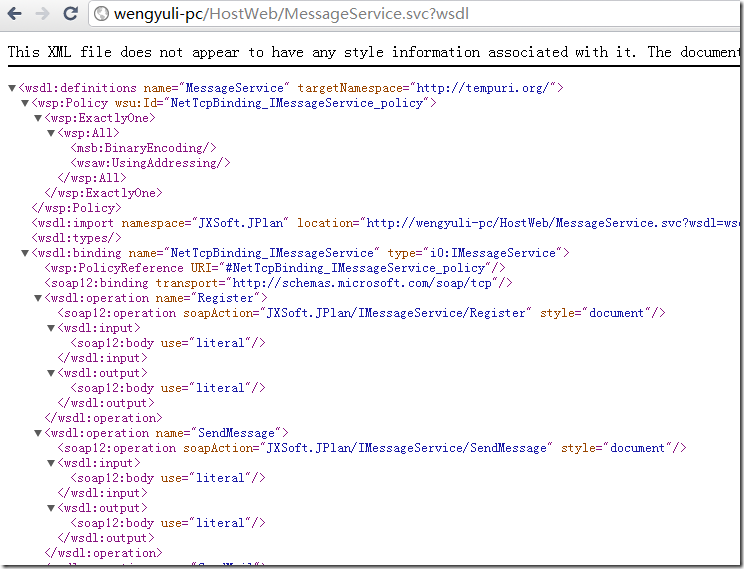Viewport: 744px width, 569px height.
Task: Collapse wsdl:input under the Register operation
Action: tap(51, 328)
